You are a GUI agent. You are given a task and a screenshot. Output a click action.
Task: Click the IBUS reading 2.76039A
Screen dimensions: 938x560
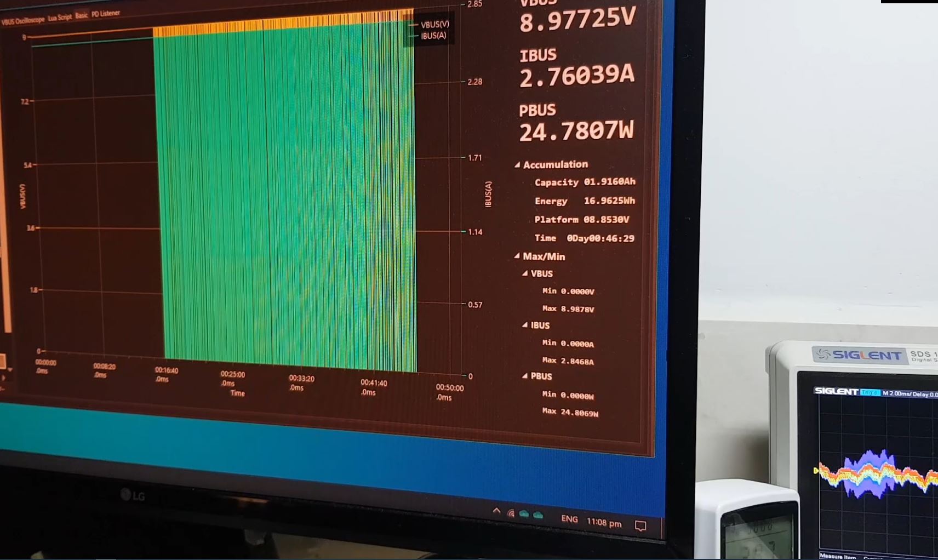pos(577,76)
